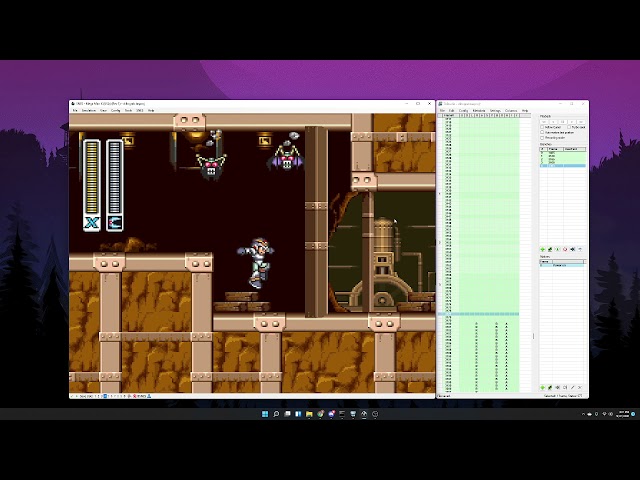The image size is (640, 480).
Task: Click the pause playback button in TAStudio
Action: click(x=562, y=122)
